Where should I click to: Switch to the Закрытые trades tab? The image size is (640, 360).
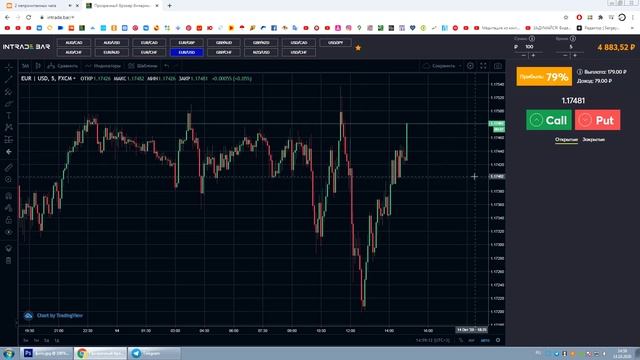(593, 140)
